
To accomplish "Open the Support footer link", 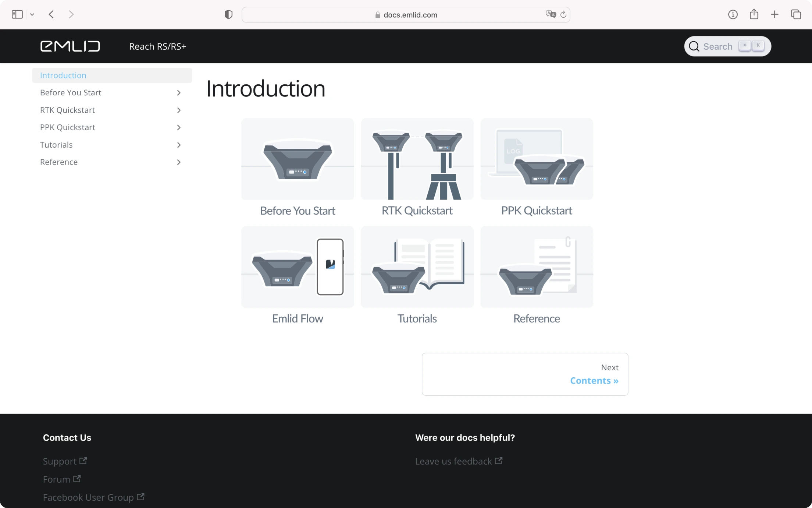I will pyautogui.click(x=65, y=461).
